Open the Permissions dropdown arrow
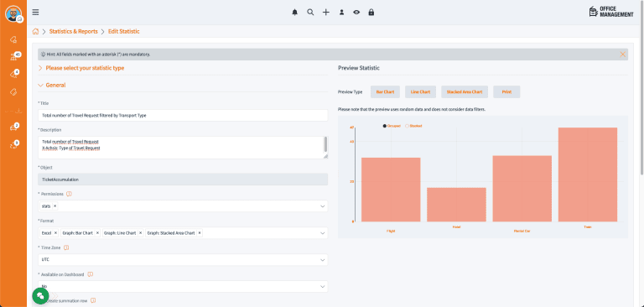Image resolution: width=644 pixels, height=307 pixels. pos(322,206)
